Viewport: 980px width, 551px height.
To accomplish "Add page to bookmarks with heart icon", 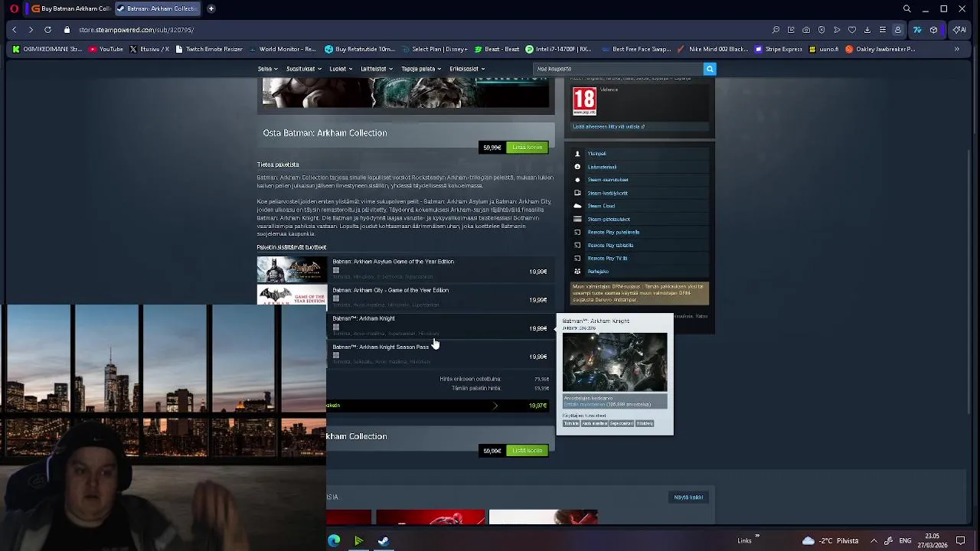I will pyautogui.click(x=851, y=30).
